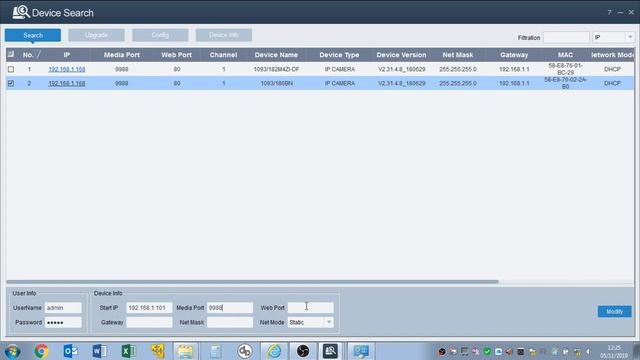
Task: Click the empty Gateway field
Action: click(149, 322)
